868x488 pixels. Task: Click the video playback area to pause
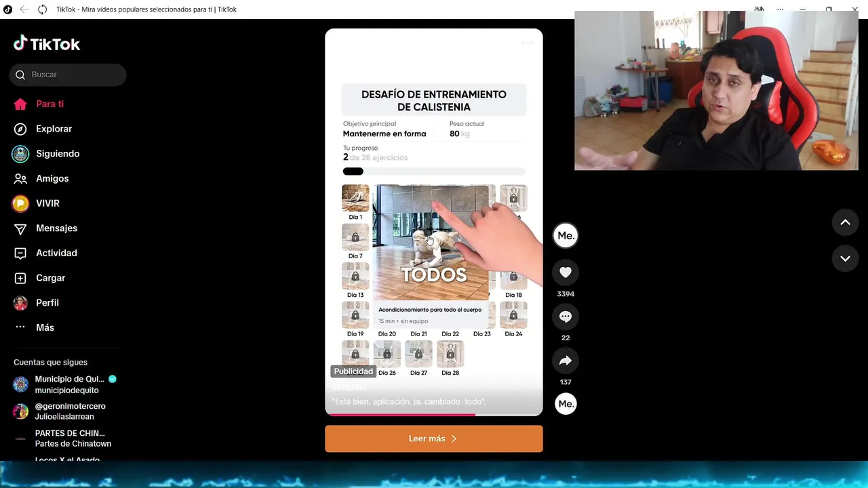(434, 222)
